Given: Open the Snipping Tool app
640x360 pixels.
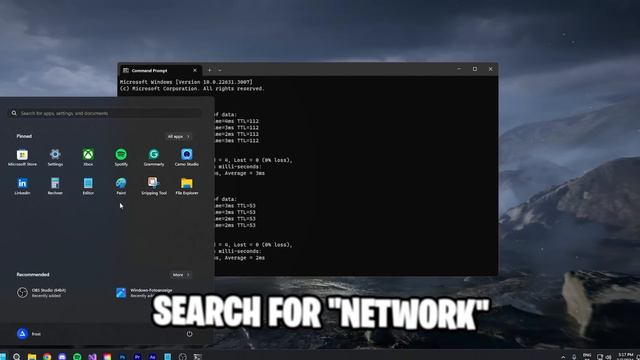Looking at the screenshot, I should [x=154, y=186].
